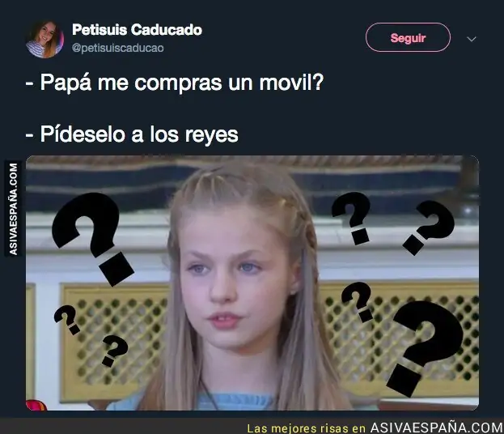
Task: Click the vertical ASIVAESPAÑA.COM side watermark
Action: coord(13,209)
